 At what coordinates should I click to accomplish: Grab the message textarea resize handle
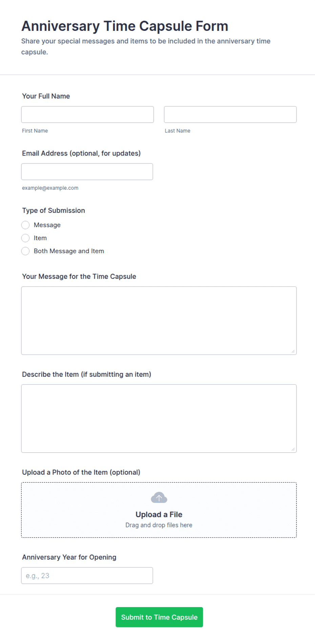tap(293, 351)
